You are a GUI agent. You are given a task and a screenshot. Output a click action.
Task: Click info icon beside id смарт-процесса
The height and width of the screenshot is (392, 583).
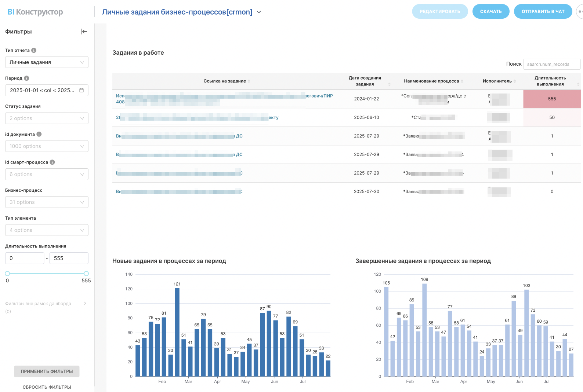tap(52, 162)
